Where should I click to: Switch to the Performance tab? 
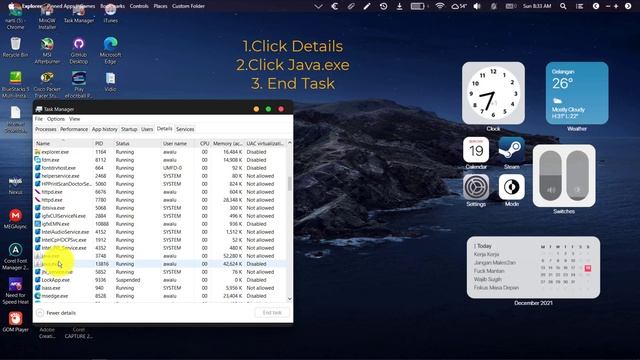[74, 129]
